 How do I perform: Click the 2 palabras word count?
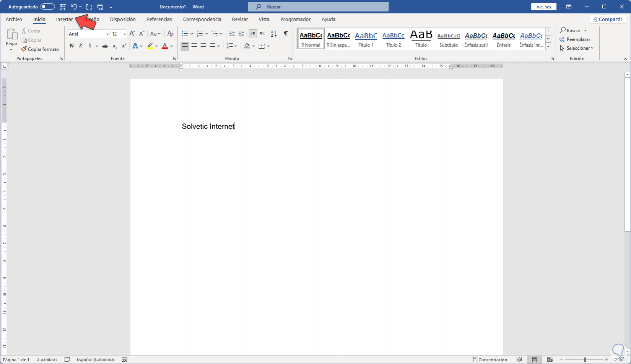click(47, 359)
